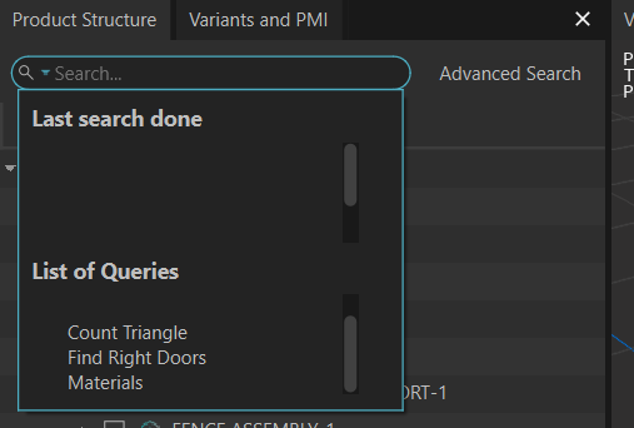Viewport: 634px width, 428px height.
Task: Open the search options dropdown arrow
Action: 45,73
